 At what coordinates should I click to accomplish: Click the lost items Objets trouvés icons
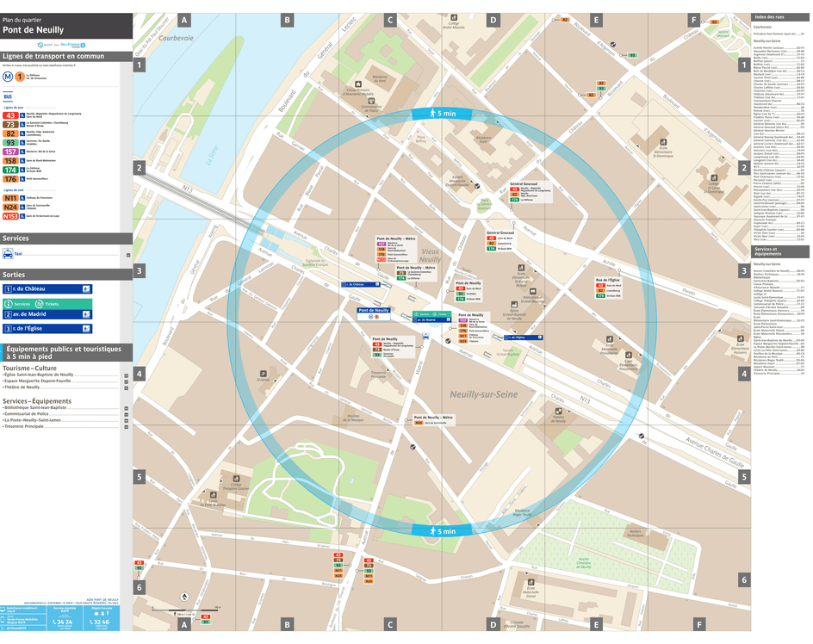[102, 613]
